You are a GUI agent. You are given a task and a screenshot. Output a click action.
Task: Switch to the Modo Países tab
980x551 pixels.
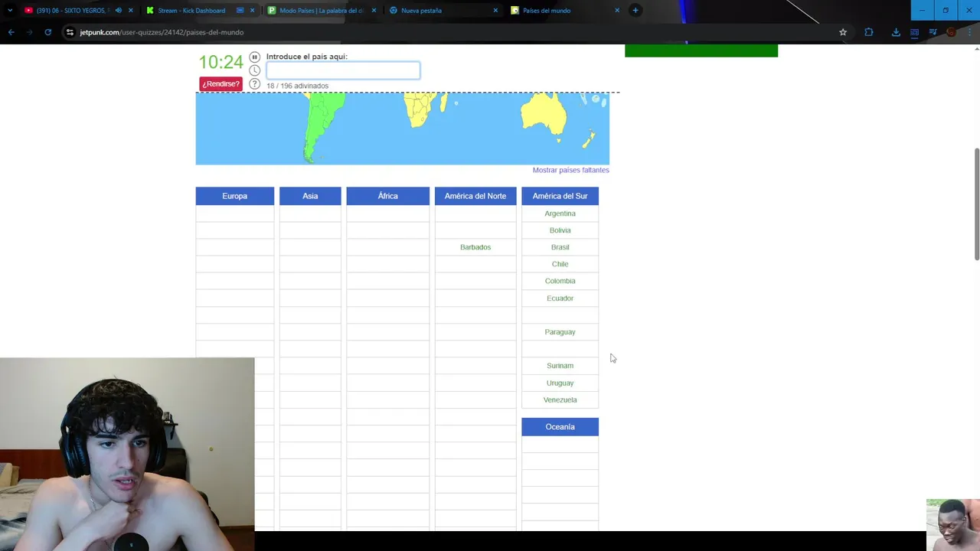[320, 11]
